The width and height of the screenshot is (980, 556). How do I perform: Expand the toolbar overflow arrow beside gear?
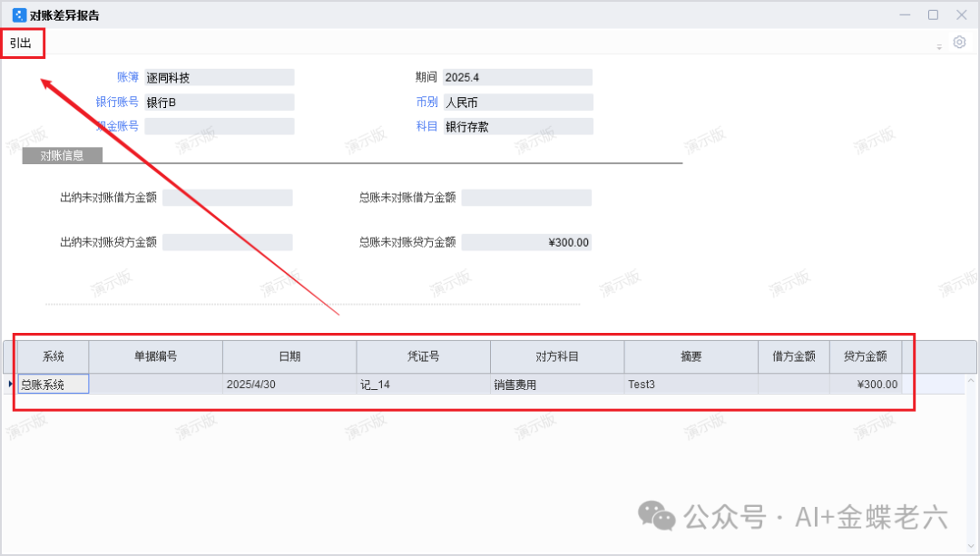(x=939, y=46)
